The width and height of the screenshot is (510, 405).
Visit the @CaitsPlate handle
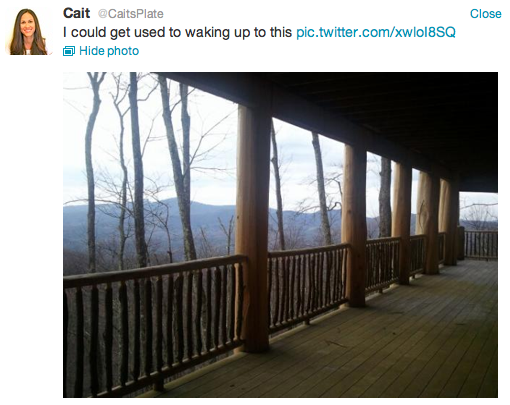pyautogui.click(x=130, y=14)
